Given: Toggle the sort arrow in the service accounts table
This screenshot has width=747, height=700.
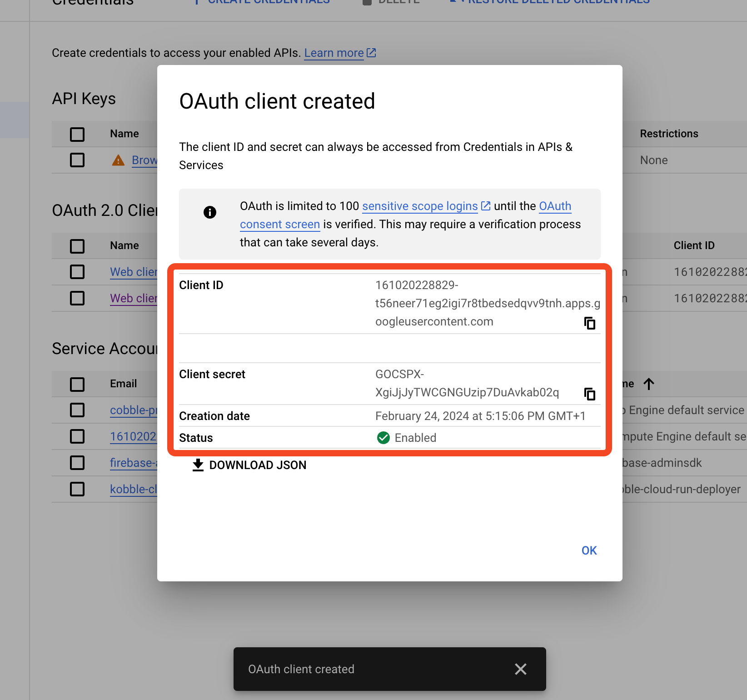Looking at the screenshot, I should [649, 384].
